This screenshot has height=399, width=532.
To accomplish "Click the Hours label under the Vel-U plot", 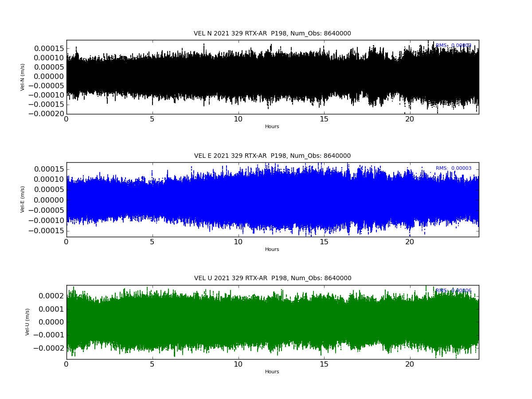I will tap(272, 372).
